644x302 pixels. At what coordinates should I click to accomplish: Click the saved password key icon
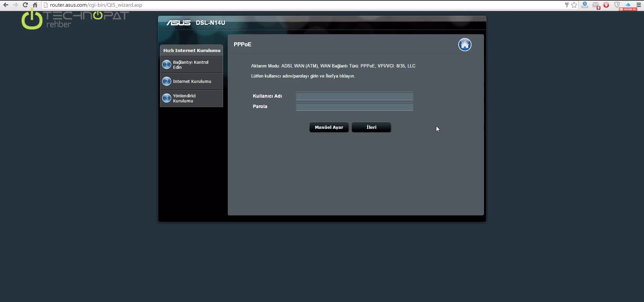pos(567,5)
